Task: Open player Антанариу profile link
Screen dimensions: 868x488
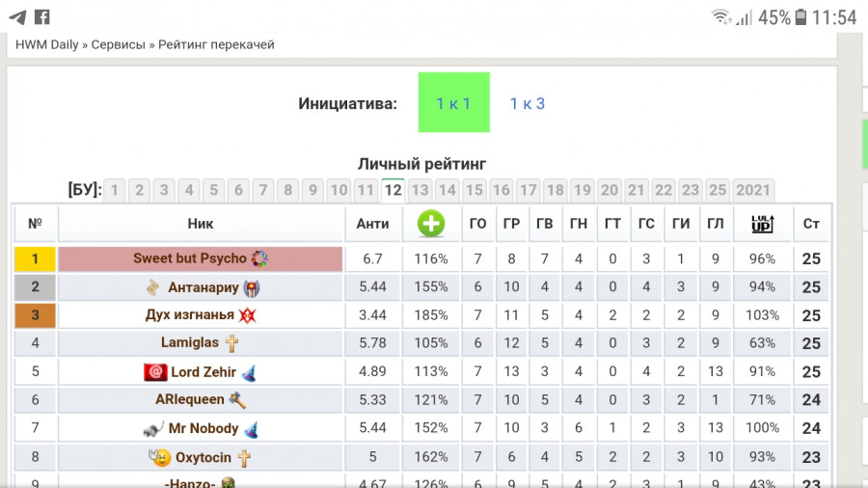Action: coord(203,287)
